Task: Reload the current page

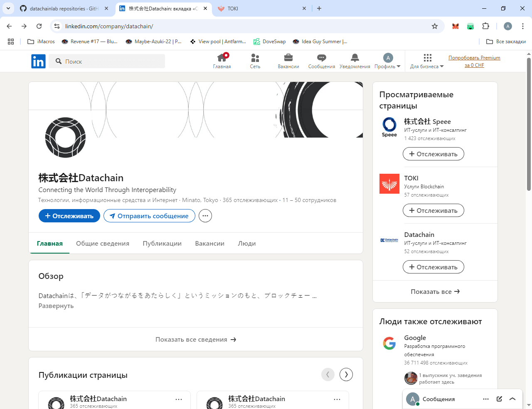Action: [39, 26]
